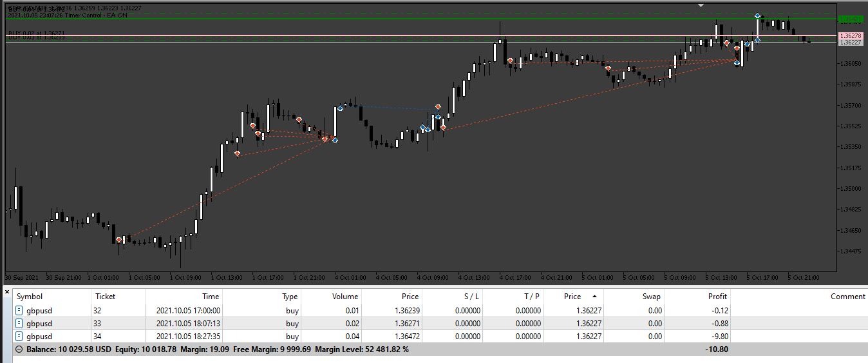Sort orders by the Time column header
868x363 pixels.
[211, 297]
